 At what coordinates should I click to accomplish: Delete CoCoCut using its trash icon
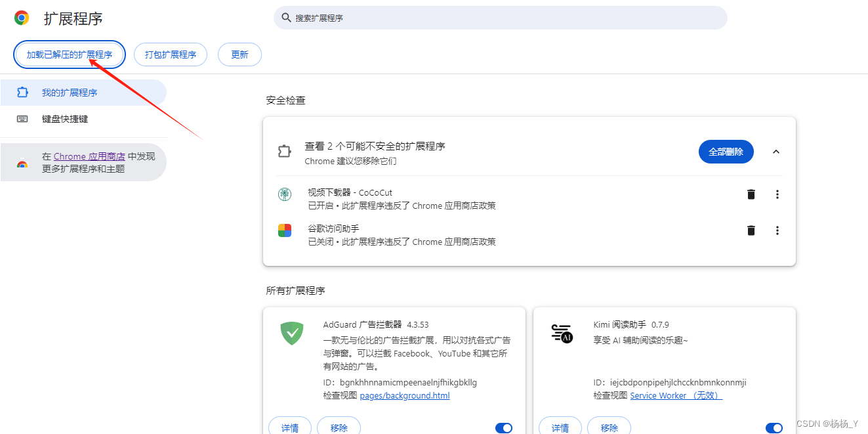pos(751,194)
